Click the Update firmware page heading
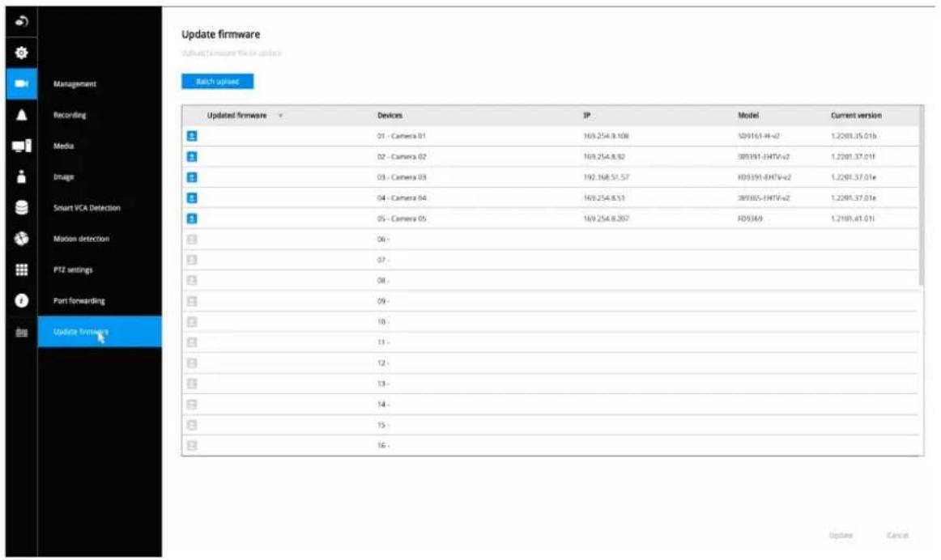 pos(221,34)
